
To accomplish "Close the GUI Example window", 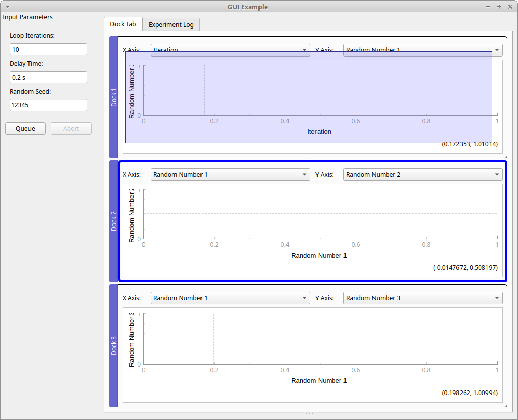I will pos(510,7).
